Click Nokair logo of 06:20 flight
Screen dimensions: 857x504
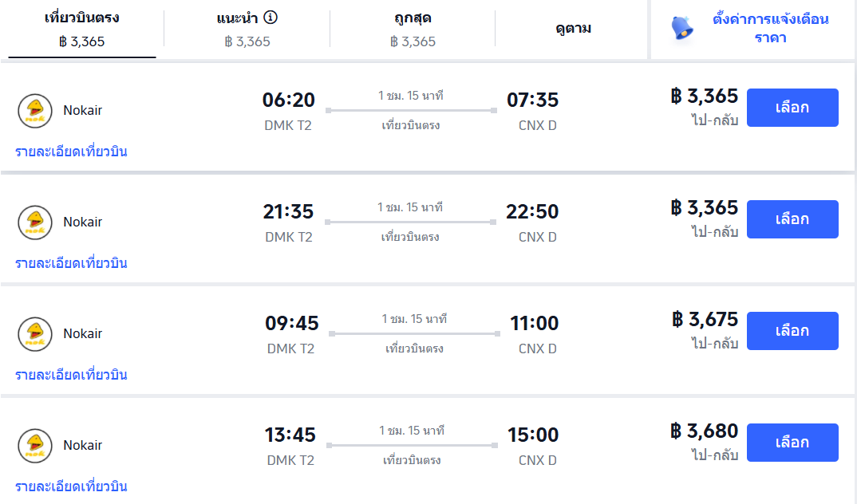[35, 111]
